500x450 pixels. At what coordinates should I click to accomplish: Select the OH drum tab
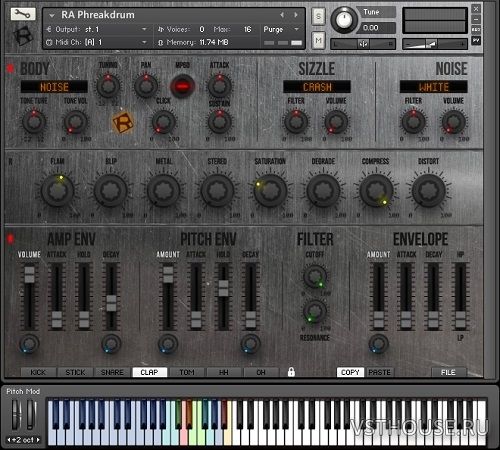tap(261, 372)
